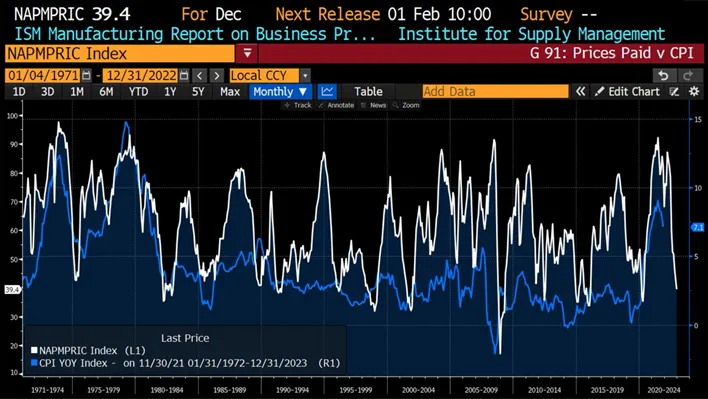The image size is (708, 399).
Task: Open chart settings gear icon
Action: pyautogui.click(x=694, y=92)
